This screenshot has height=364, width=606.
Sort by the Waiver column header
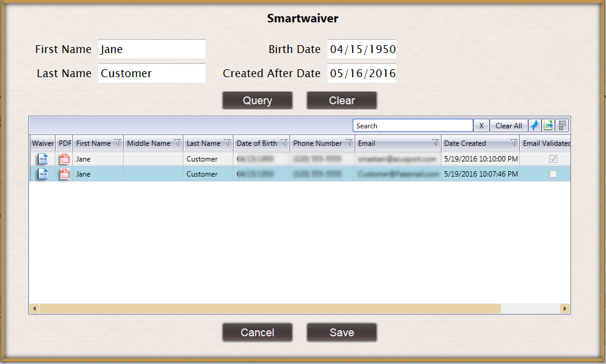(x=43, y=143)
